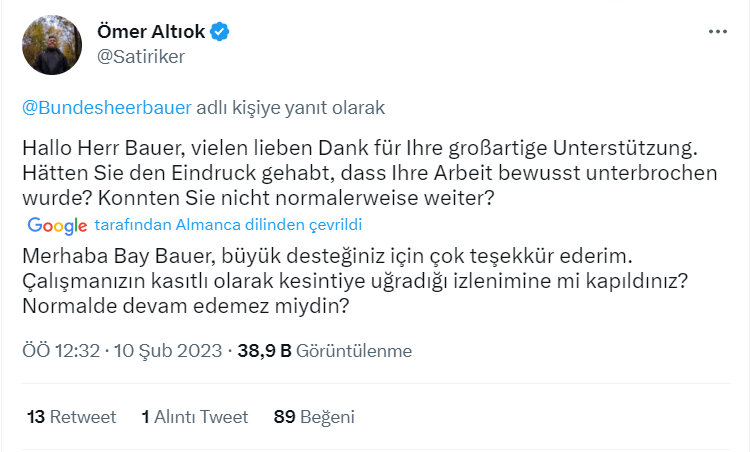Show the 89 Beğeni likes list
This screenshot has height=452, width=752.
point(313,417)
